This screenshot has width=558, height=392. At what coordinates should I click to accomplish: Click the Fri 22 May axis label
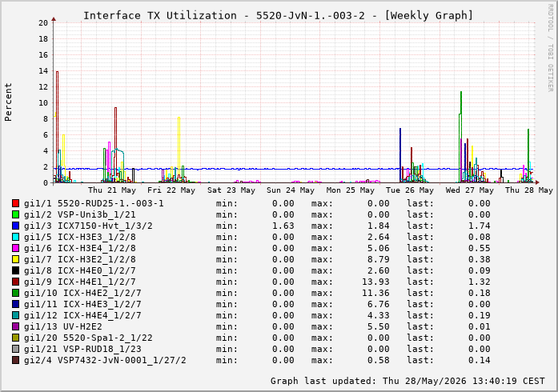click(x=171, y=190)
